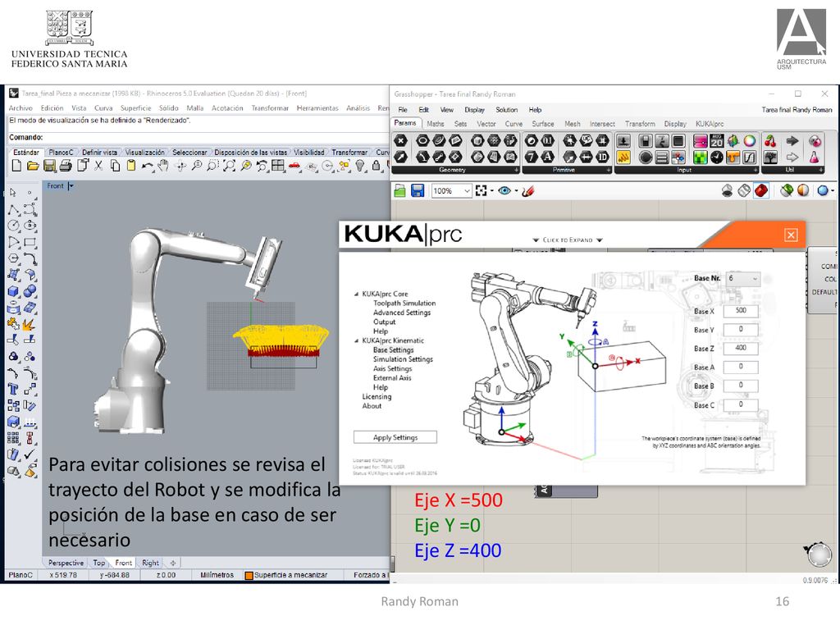
Task: Click the Grasshopper green open folder icon
Action: [x=399, y=190]
